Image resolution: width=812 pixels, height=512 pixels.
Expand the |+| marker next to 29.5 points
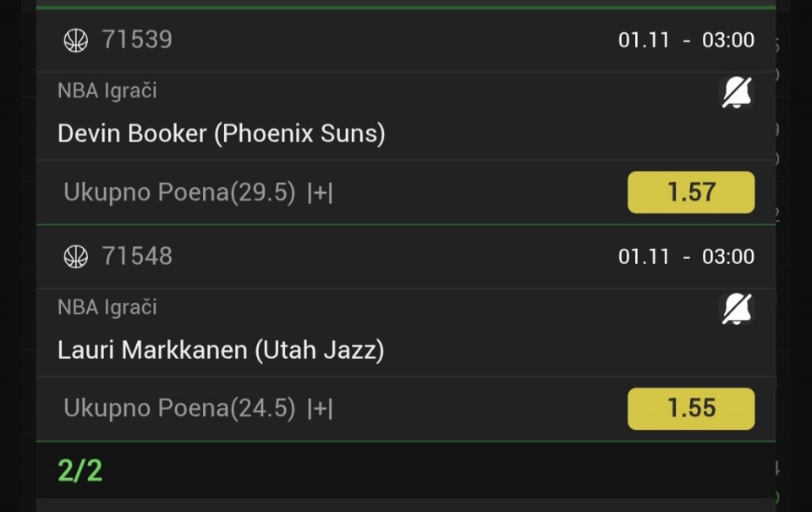coord(320,193)
